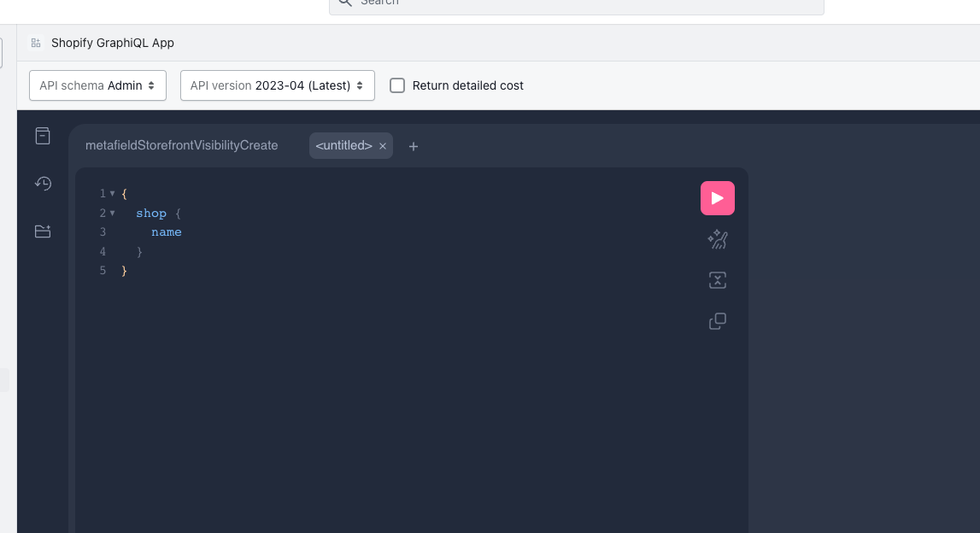Close the untitled query tab
This screenshot has width=980, height=533.
pos(383,146)
